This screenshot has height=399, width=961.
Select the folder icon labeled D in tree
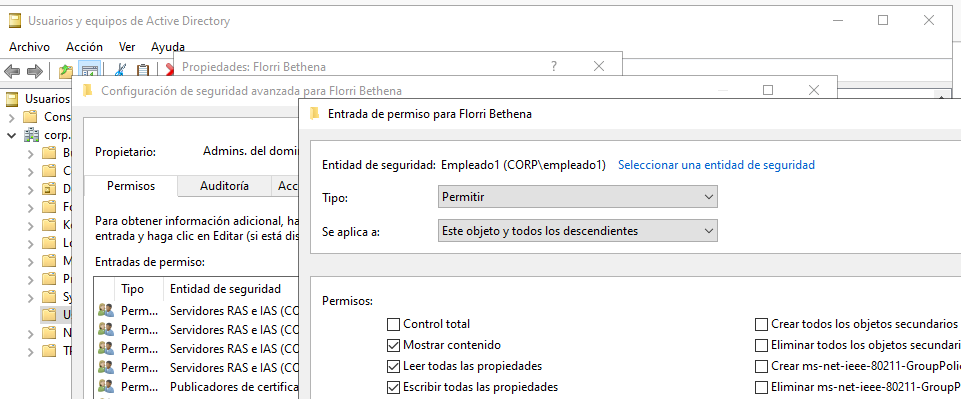coord(49,188)
